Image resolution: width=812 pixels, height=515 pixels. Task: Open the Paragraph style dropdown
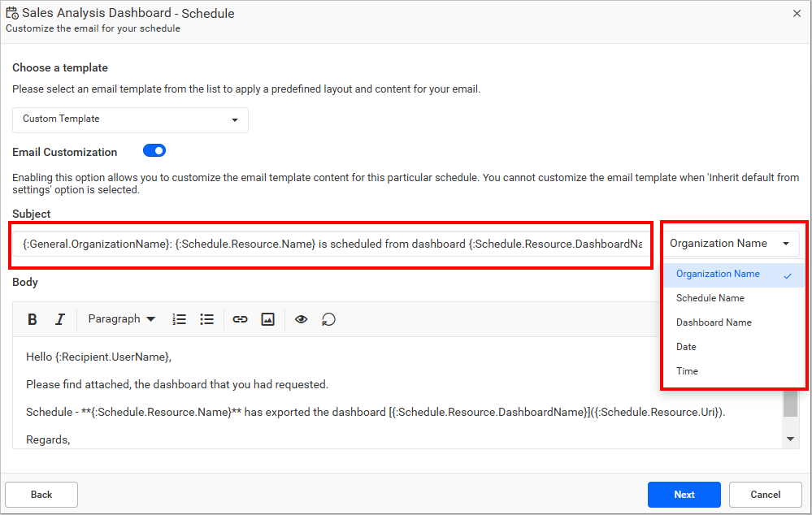[x=120, y=318]
